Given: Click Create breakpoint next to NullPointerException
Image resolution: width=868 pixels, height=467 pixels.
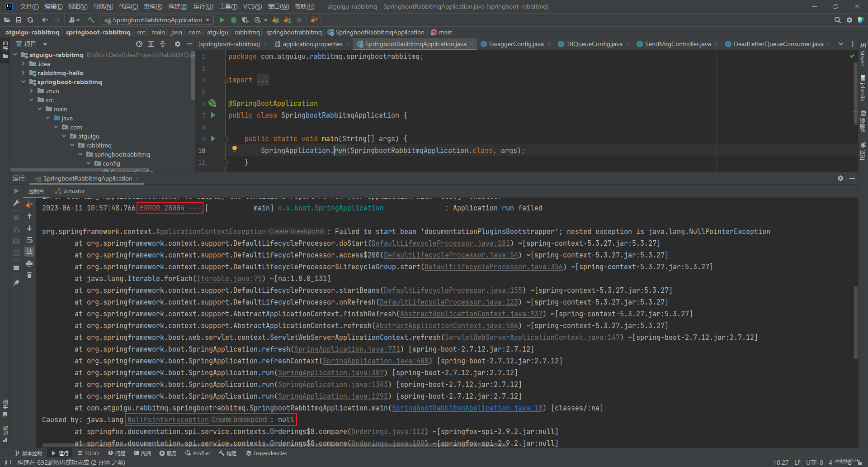Looking at the screenshot, I should point(239,419).
